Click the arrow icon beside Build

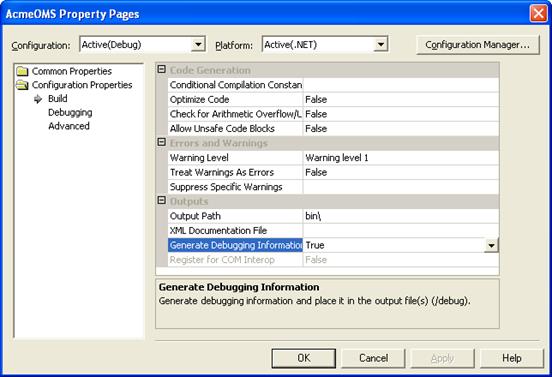(38, 99)
